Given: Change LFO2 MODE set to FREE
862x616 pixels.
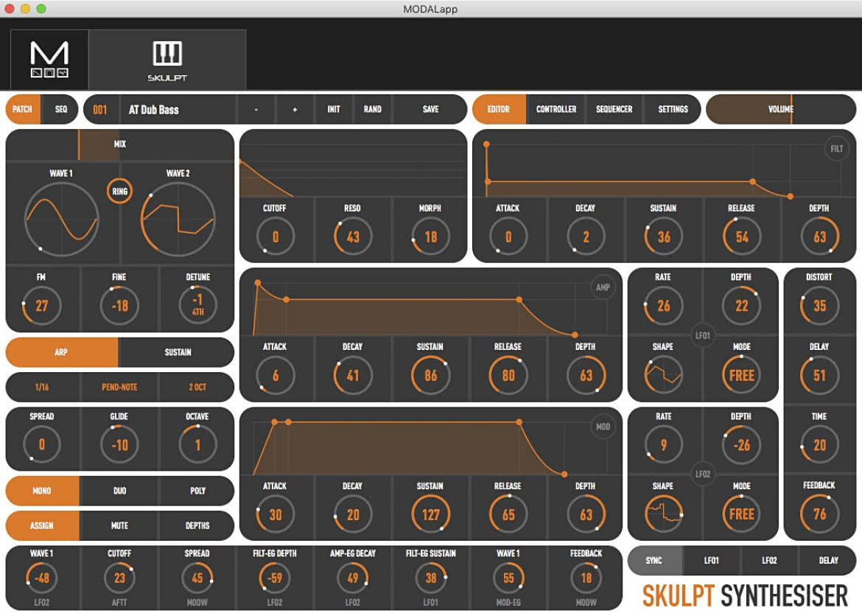Looking at the screenshot, I should (742, 514).
